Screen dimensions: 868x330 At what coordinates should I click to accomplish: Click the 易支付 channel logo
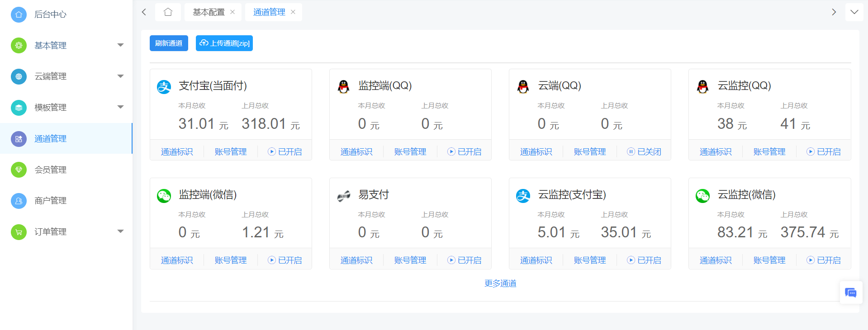344,196
